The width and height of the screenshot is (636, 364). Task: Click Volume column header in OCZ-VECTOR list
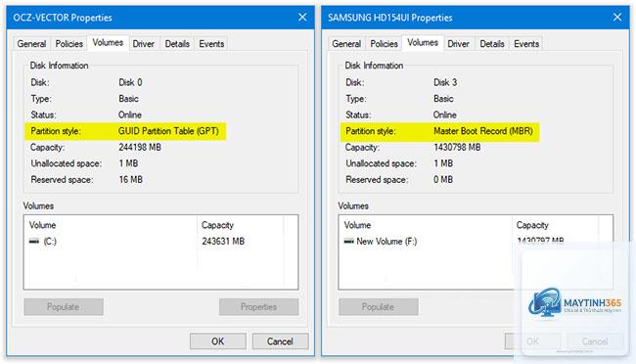111,225
